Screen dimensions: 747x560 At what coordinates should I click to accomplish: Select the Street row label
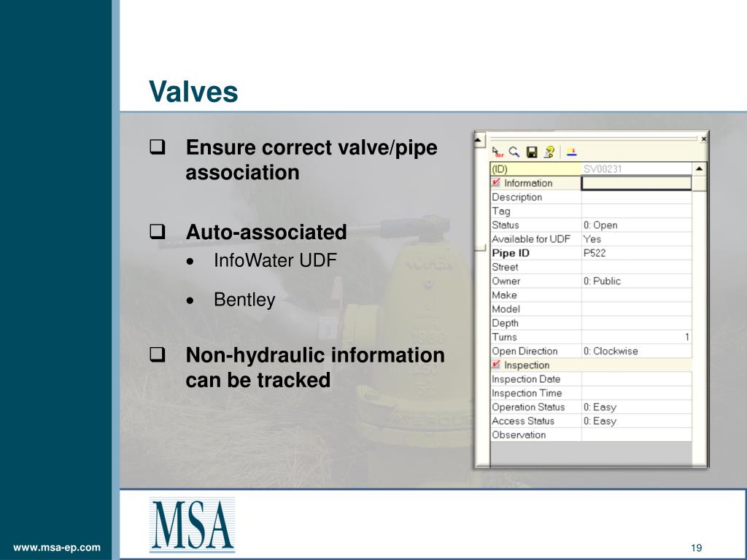pyautogui.click(x=536, y=267)
